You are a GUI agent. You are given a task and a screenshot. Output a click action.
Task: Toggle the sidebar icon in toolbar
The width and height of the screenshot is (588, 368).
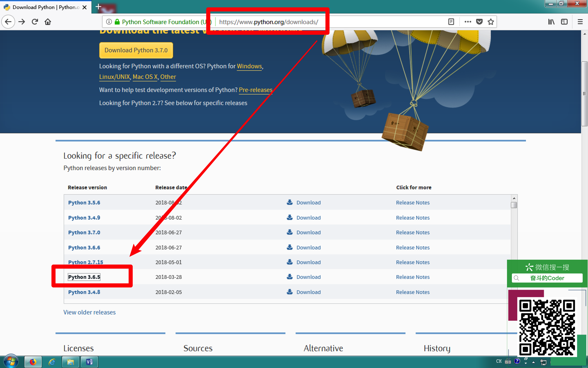[x=564, y=22]
